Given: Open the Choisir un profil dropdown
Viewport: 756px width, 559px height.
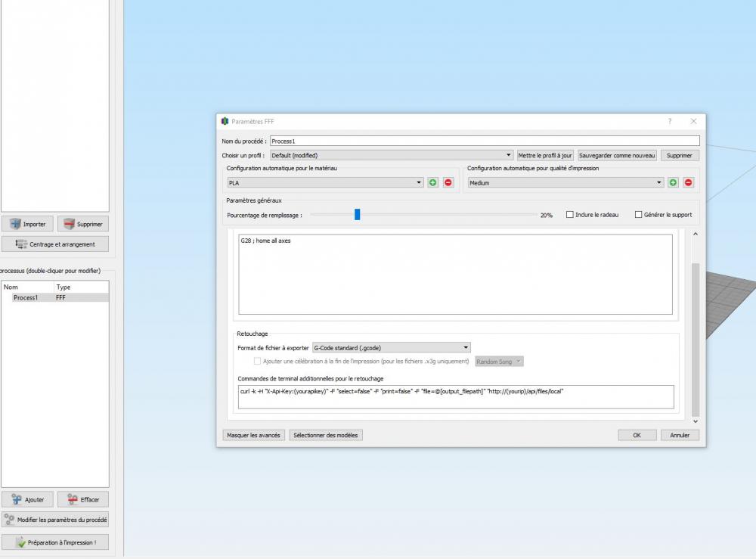Looking at the screenshot, I should [x=391, y=155].
